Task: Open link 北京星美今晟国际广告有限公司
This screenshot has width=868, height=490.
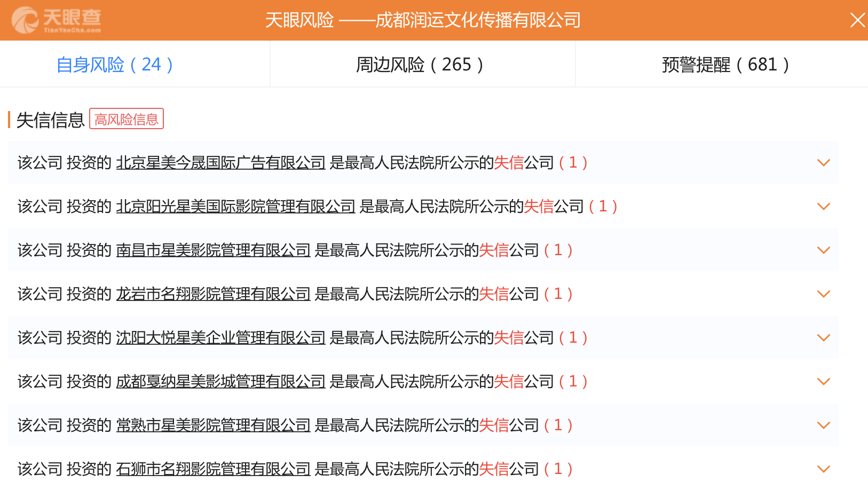Action: [221, 162]
